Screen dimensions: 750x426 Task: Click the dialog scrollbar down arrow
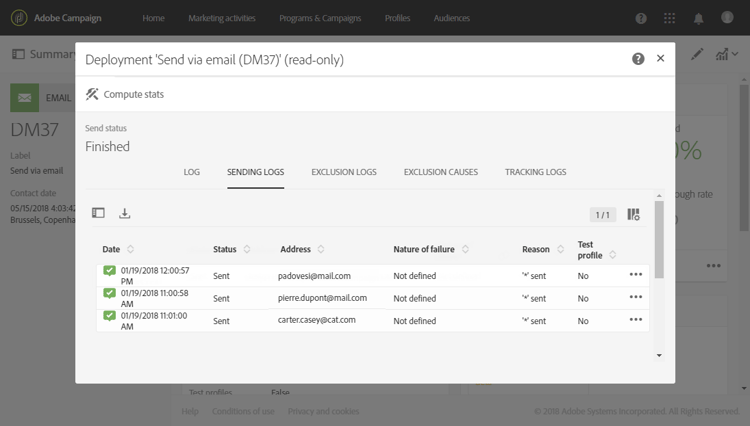[659, 355]
